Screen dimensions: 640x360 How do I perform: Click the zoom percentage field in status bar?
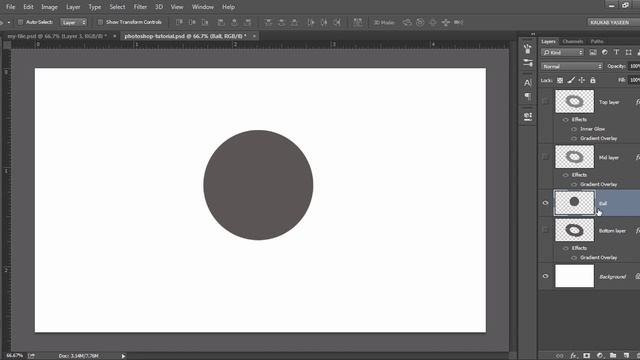click(15, 356)
